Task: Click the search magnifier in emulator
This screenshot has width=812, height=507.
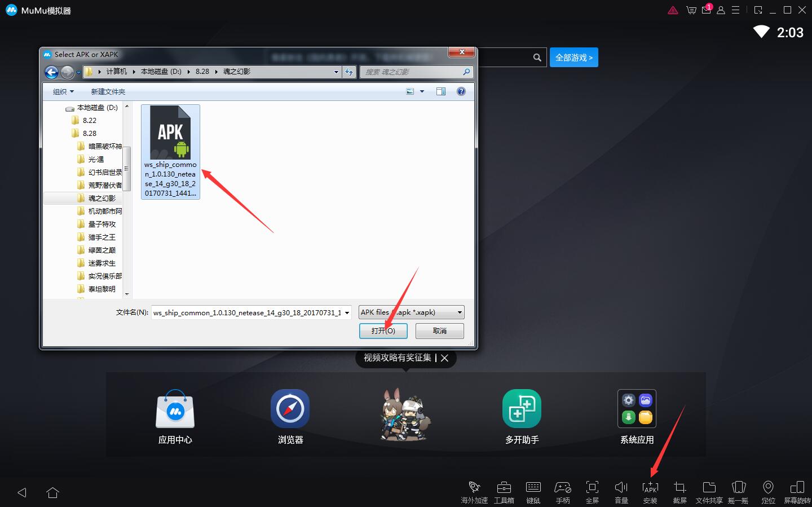Action: (x=537, y=58)
